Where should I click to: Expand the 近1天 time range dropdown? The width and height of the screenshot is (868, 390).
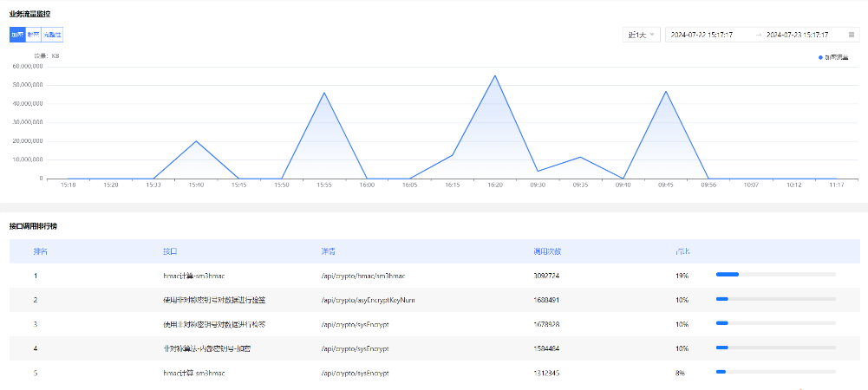pos(641,35)
